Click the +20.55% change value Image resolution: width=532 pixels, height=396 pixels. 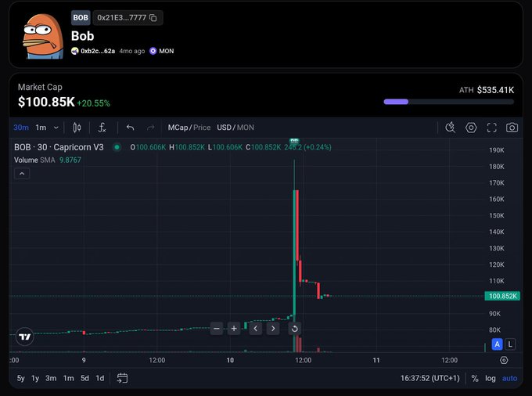coord(93,103)
